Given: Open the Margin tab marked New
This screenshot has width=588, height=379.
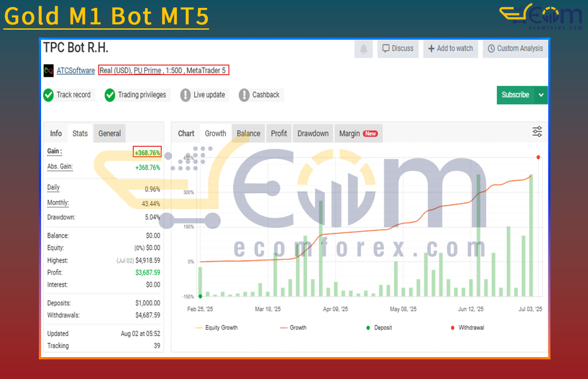Looking at the screenshot, I should 359,134.
